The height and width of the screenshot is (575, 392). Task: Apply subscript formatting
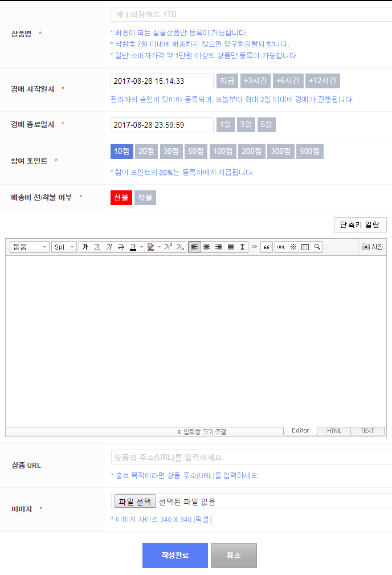pos(180,247)
